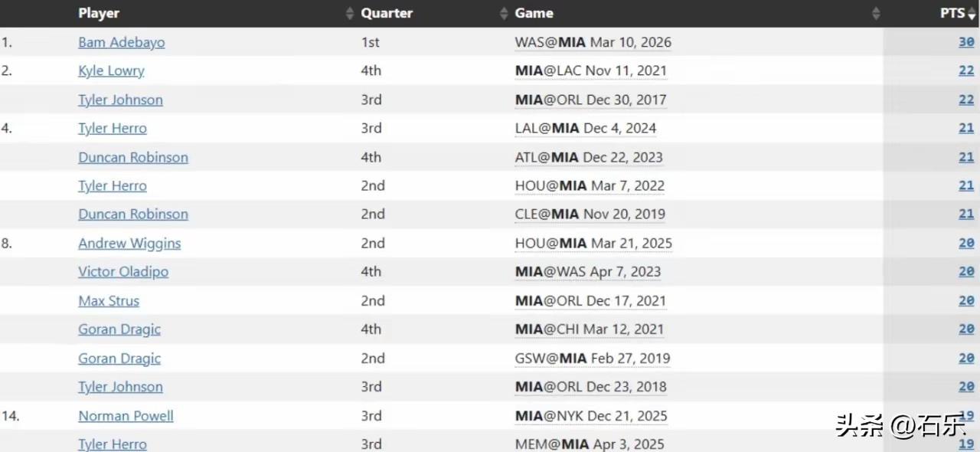The width and height of the screenshot is (980, 452).
Task: Click the sort arrows in Player column header
Action: [350, 13]
